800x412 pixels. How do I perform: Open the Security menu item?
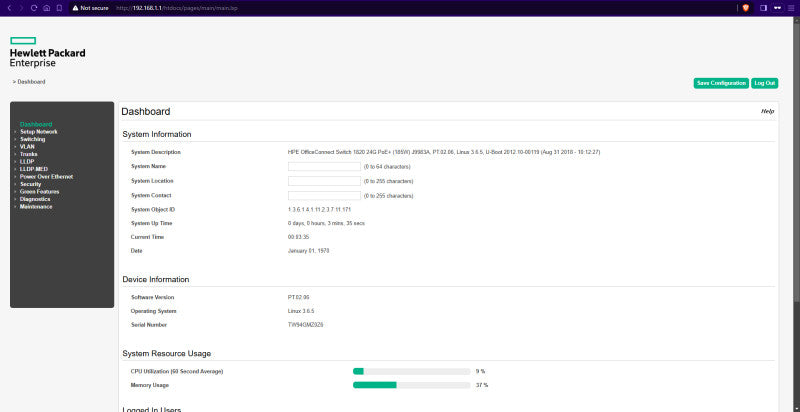coord(31,184)
